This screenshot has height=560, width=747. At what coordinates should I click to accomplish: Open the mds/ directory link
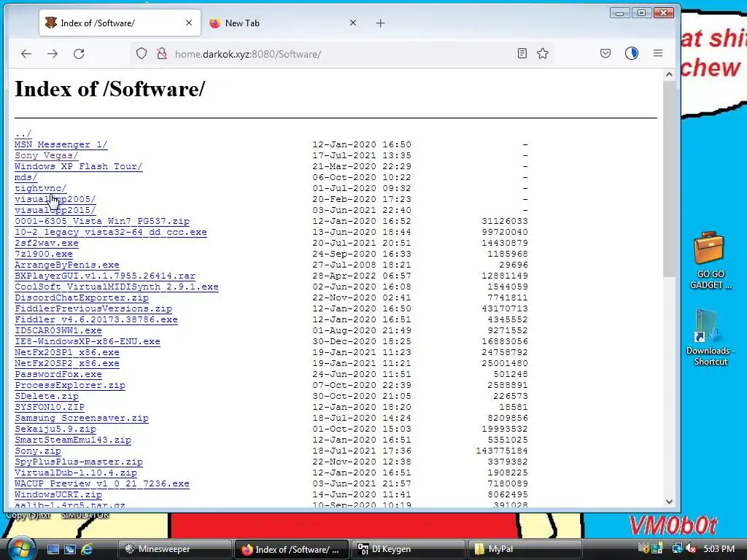click(26, 177)
